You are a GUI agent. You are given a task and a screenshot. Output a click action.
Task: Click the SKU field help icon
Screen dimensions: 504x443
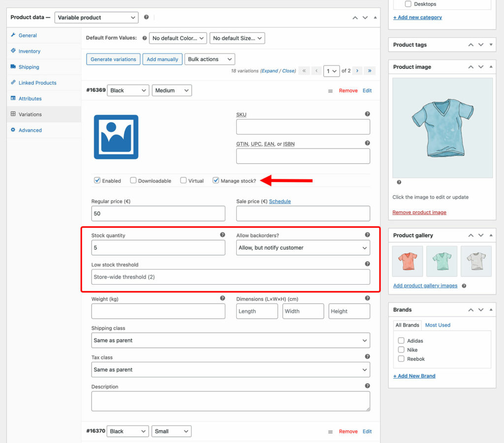click(x=367, y=114)
